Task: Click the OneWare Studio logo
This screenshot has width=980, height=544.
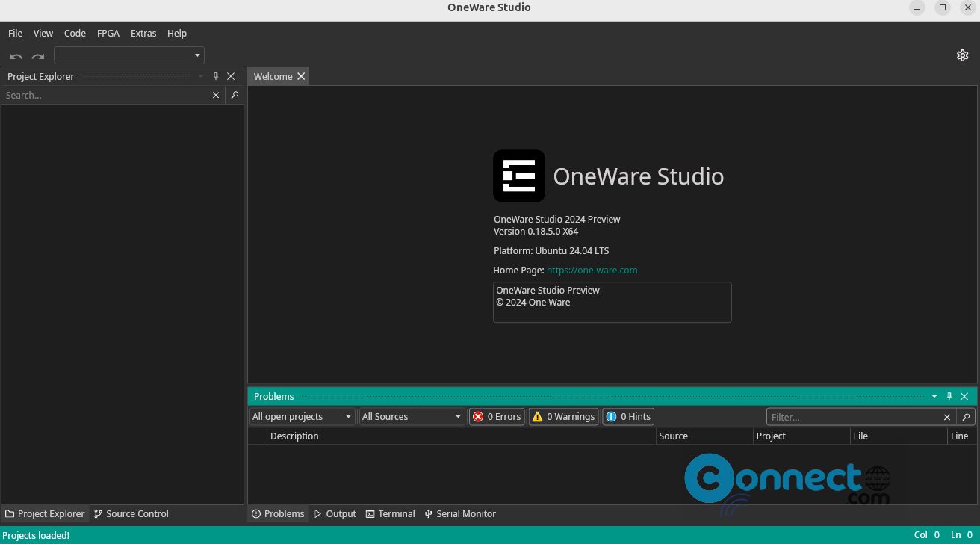Action: (519, 176)
